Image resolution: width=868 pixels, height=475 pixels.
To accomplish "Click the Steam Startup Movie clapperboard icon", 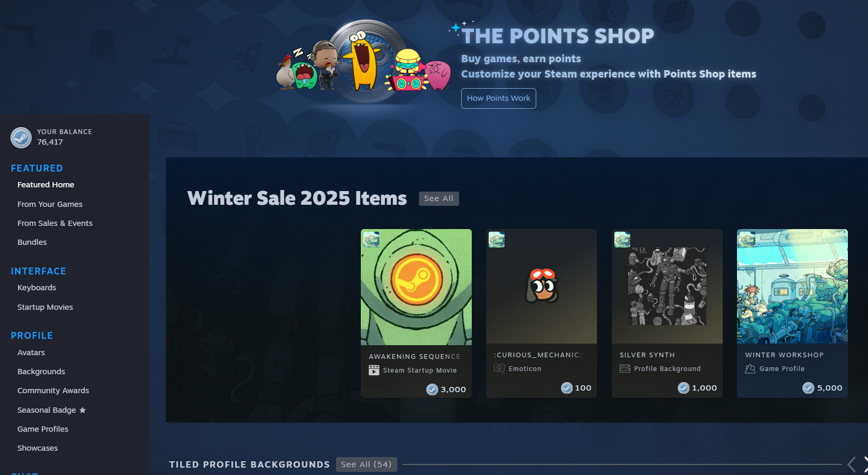I will 374,370.
